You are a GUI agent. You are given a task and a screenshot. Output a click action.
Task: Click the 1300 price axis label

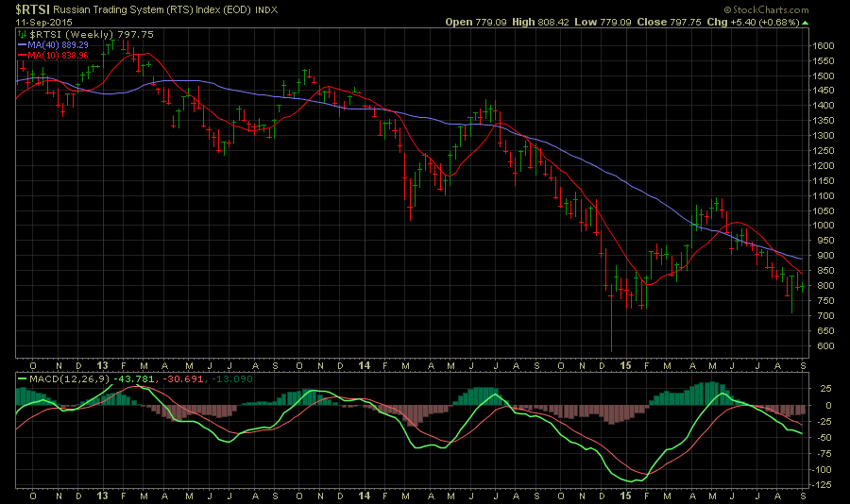(823, 136)
